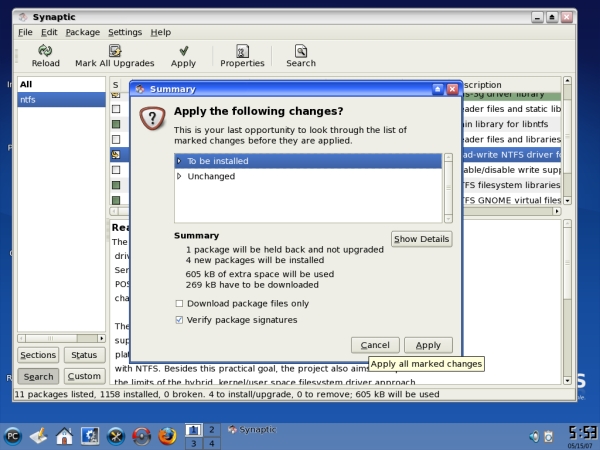600x450 pixels.
Task: Click the status icon of the selected NTFS driver row
Action: (116, 155)
